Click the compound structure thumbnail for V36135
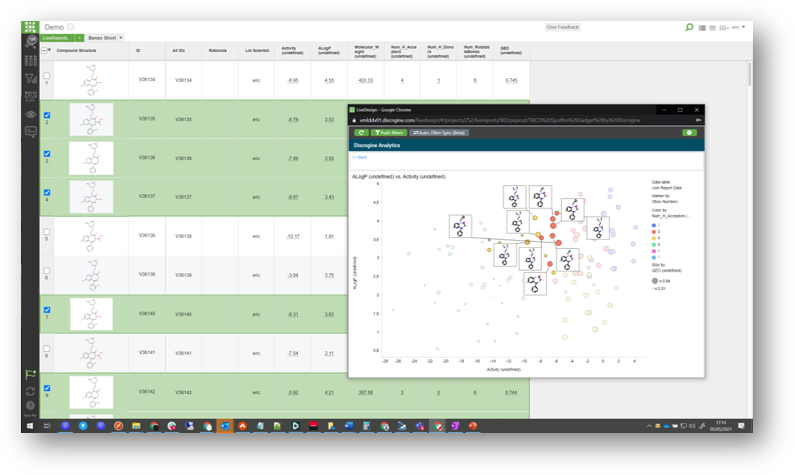This screenshot has height=475, width=795. [x=91, y=120]
